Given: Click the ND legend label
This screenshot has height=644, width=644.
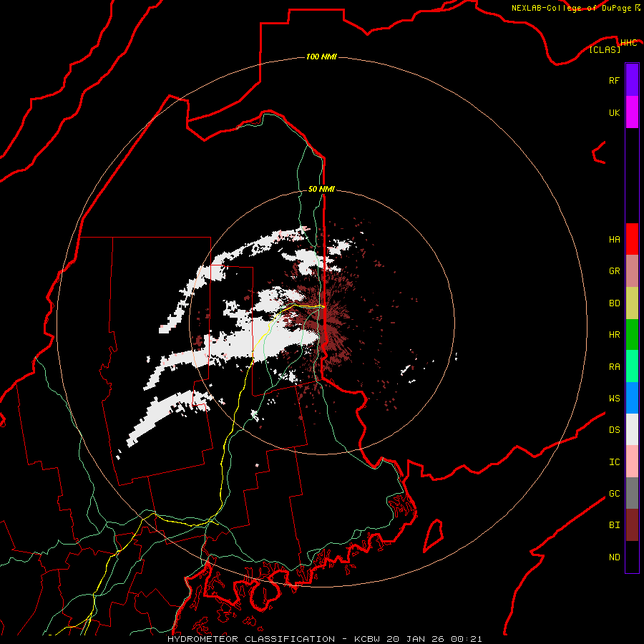Looking at the screenshot, I should (x=614, y=557).
